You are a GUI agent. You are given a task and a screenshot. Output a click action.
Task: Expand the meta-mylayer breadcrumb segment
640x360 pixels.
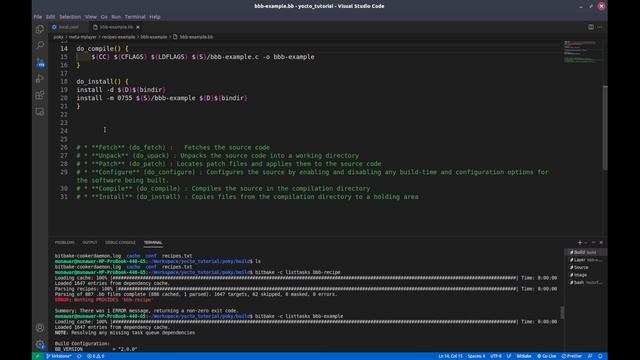(82, 37)
